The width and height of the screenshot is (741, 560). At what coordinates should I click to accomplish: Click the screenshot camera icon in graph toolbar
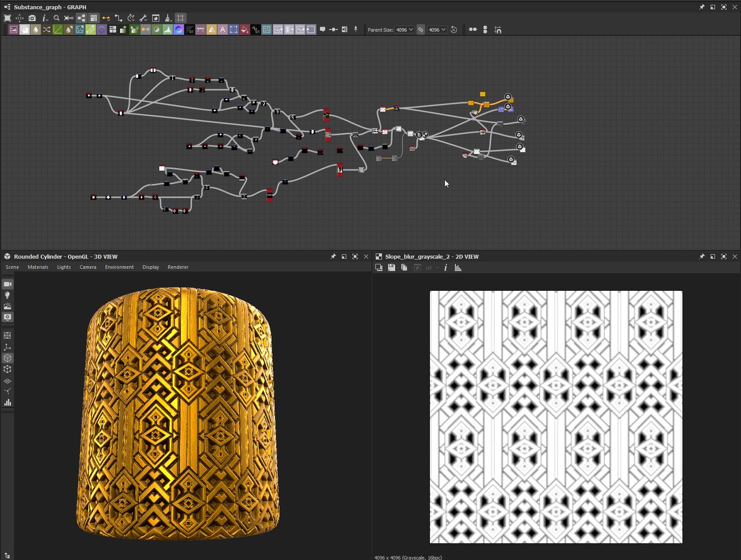pyautogui.click(x=31, y=18)
